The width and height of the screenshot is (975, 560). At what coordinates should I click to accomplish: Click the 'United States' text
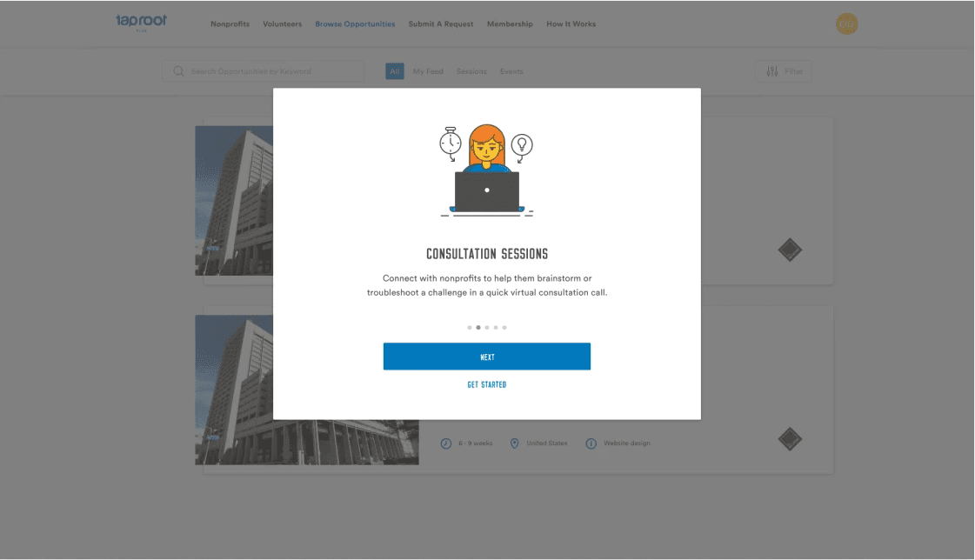[x=546, y=443]
